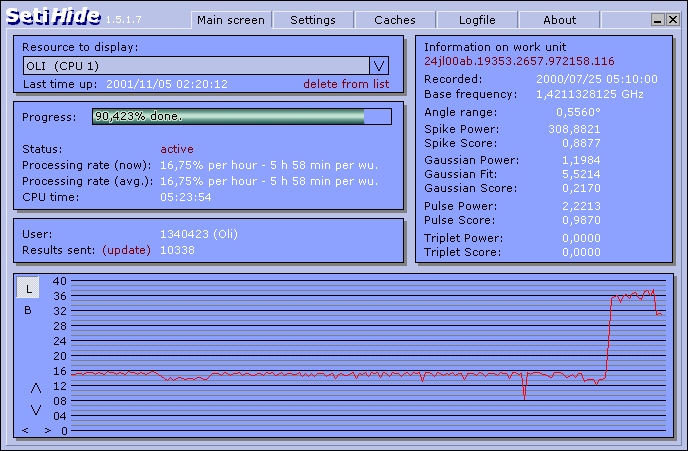Move graph left with the < arrow
Image resolution: width=688 pixels, height=451 pixels.
tap(25, 430)
